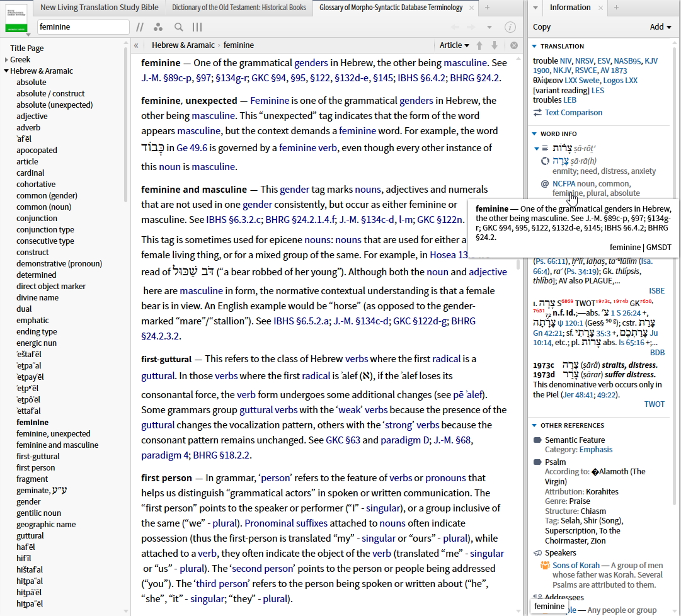The width and height of the screenshot is (681, 616).
Task: Open NRSV translation link
Action: [585, 60]
